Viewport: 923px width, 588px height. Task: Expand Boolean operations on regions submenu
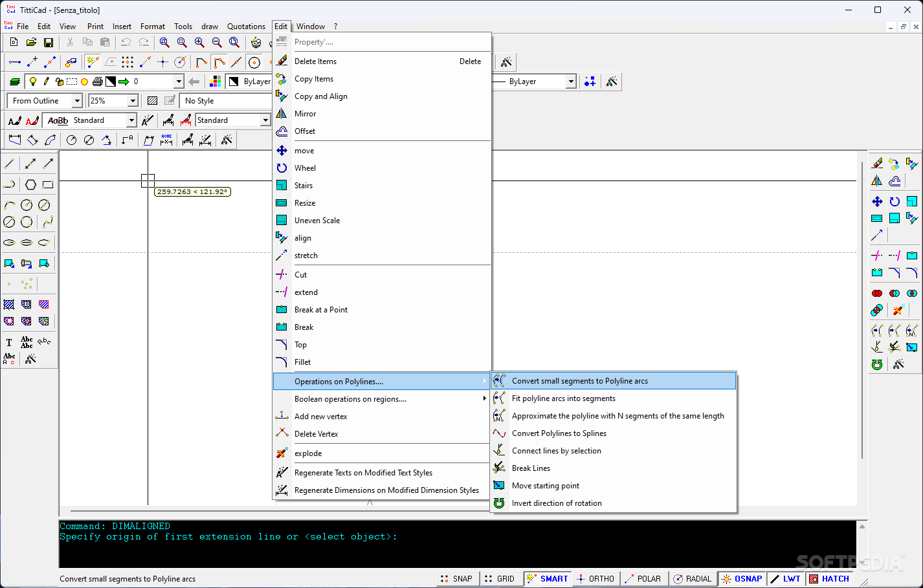click(382, 399)
